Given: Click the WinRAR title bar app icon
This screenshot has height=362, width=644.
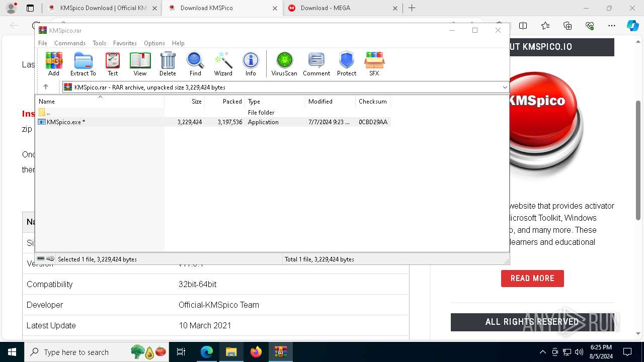Looking at the screenshot, I should point(43,30).
